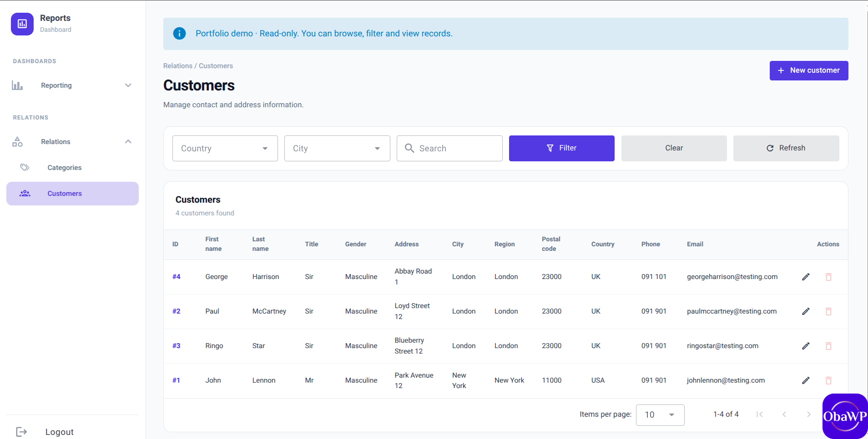Open customer ID #1 link
The image size is (868, 439).
pyautogui.click(x=176, y=380)
